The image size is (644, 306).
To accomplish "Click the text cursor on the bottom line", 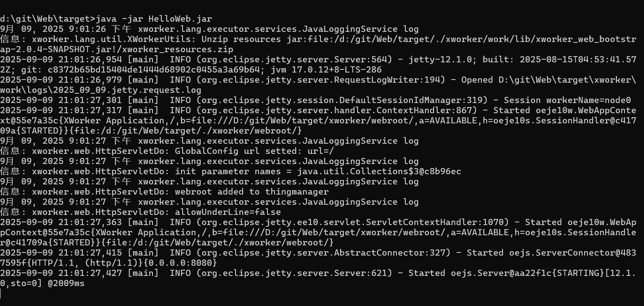I will pyautogui.click(x=1, y=294).
